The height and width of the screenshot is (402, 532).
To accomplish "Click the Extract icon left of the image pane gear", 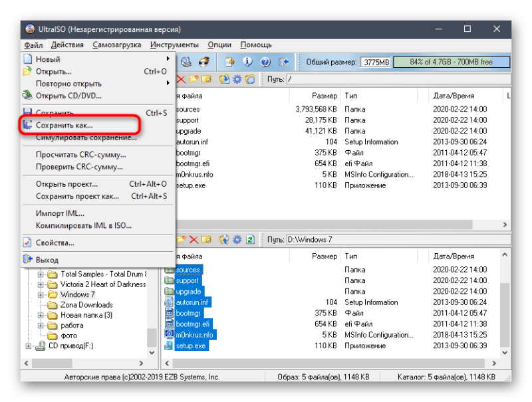I will click(224, 79).
